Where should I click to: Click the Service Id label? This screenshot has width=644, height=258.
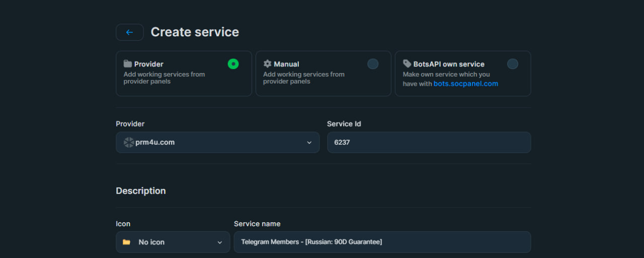(x=344, y=124)
